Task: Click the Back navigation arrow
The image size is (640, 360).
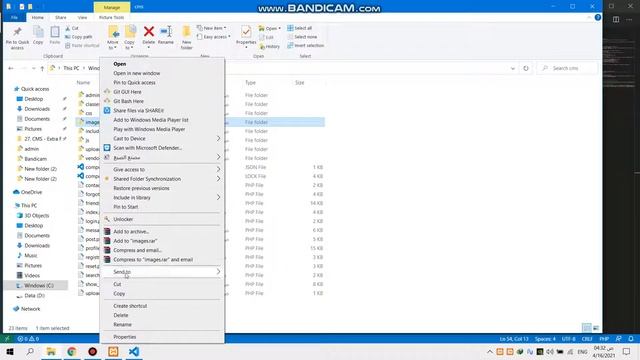Action: [x=11, y=68]
